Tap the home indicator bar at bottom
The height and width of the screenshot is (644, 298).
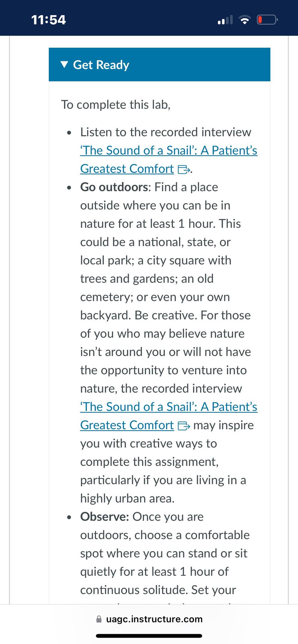149,636
